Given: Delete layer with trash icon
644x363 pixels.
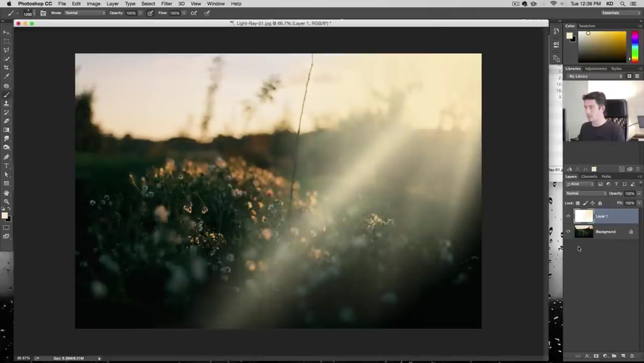Looking at the screenshot, I should (632, 356).
